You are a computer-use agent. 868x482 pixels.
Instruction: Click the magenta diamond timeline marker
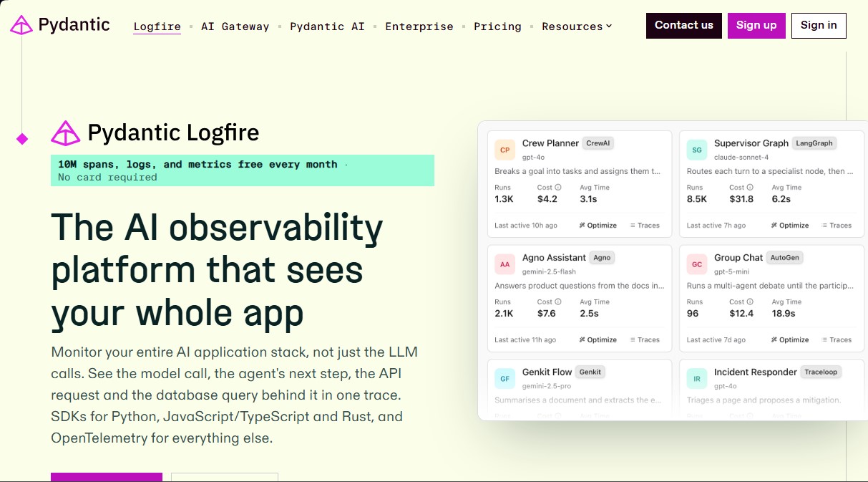coord(22,139)
